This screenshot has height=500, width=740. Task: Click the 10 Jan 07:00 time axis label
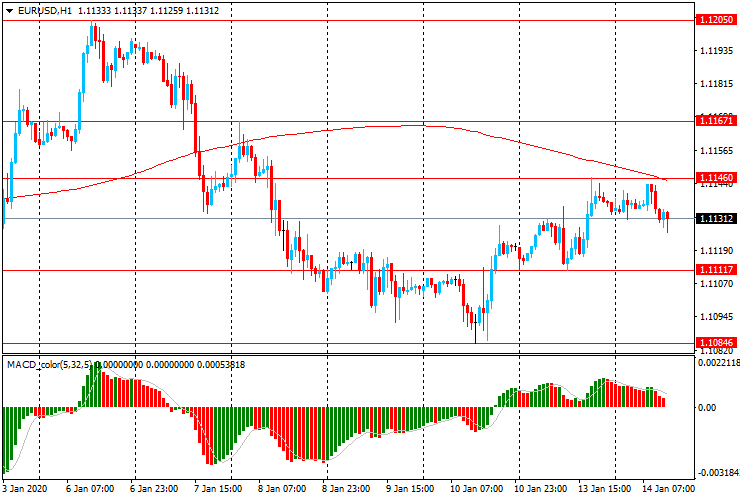point(476,488)
